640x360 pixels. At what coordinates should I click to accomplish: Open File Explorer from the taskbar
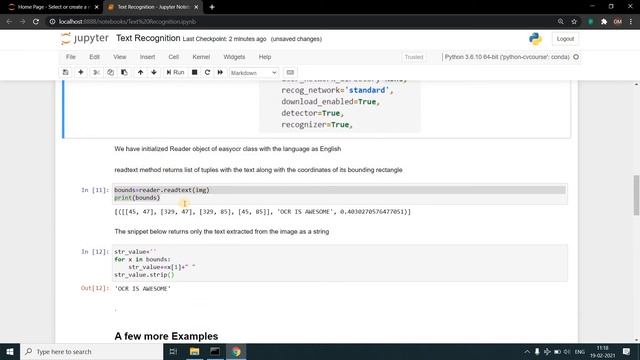194,351
